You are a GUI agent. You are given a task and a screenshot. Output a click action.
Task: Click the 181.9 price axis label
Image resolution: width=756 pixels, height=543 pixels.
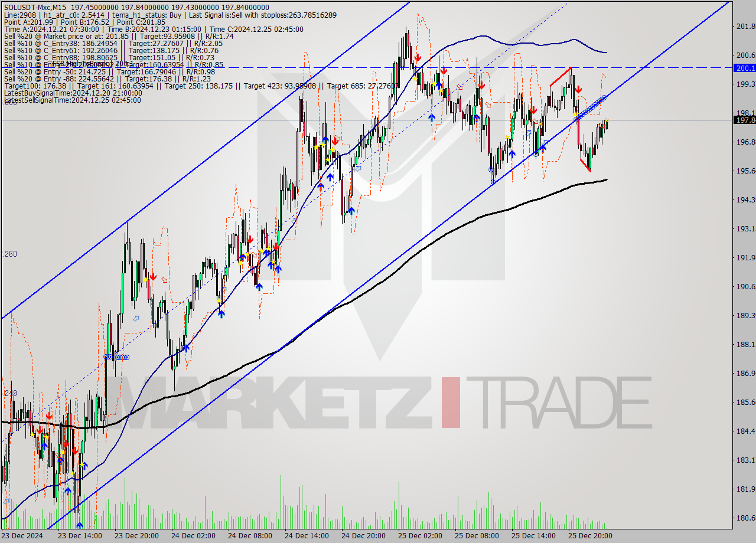[x=745, y=489]
